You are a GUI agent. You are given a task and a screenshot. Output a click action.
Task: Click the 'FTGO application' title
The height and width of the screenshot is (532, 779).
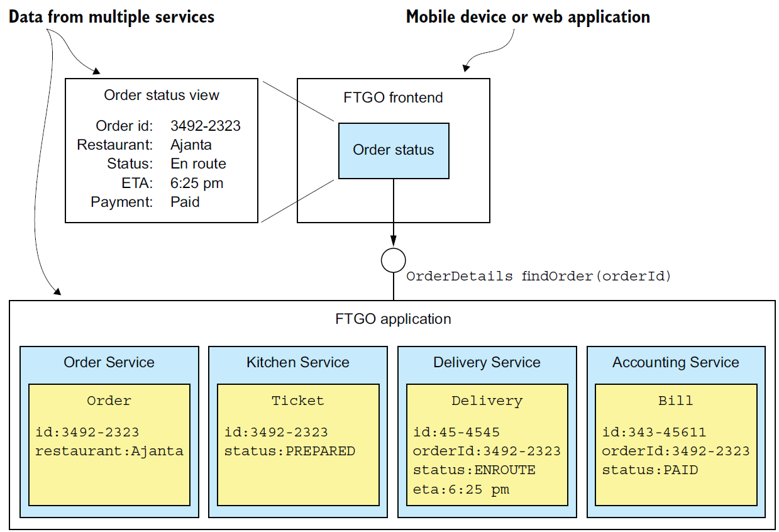[x=394, y=319]
